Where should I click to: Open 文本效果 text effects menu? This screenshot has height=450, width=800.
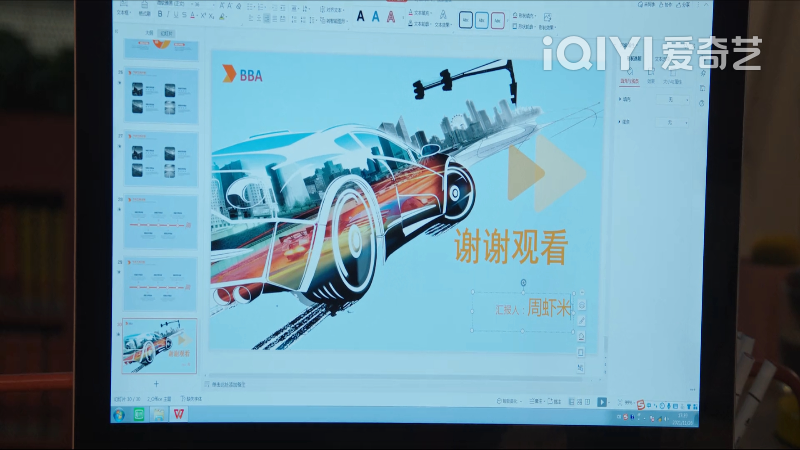(x=443, y=20)
